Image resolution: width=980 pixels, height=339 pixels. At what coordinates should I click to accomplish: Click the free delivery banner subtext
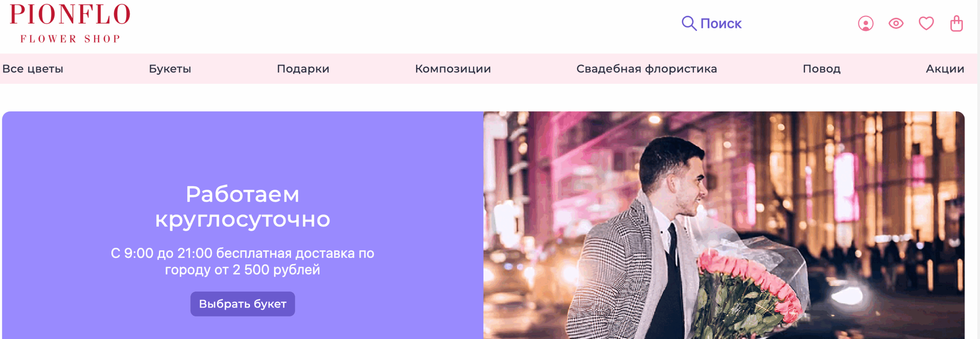tap(243, 261)
